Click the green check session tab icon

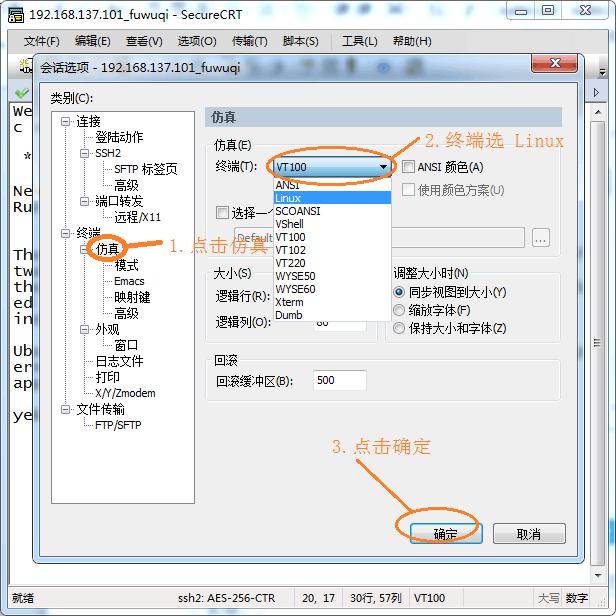22,93
